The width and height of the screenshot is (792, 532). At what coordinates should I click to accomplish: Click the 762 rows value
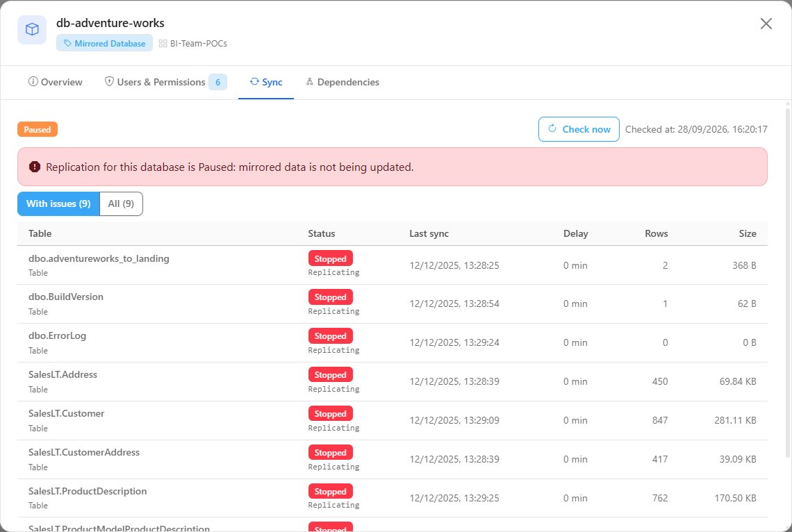(x=660, y=498)
